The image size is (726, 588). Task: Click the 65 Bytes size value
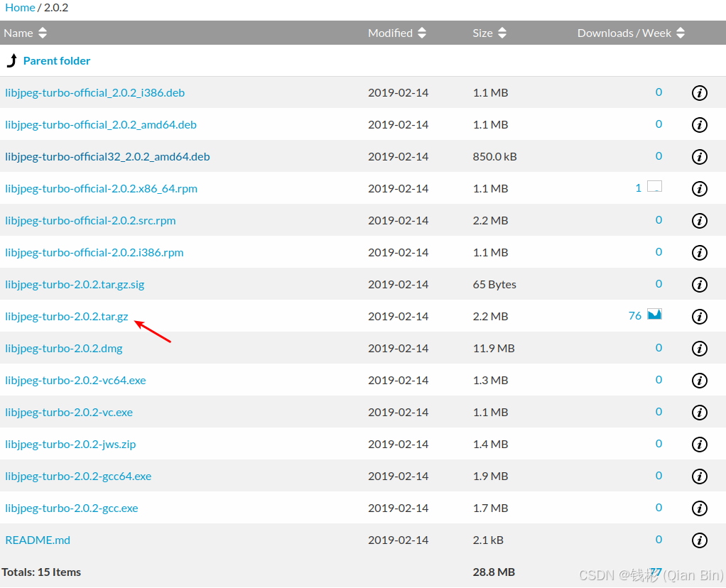[494, 284]
